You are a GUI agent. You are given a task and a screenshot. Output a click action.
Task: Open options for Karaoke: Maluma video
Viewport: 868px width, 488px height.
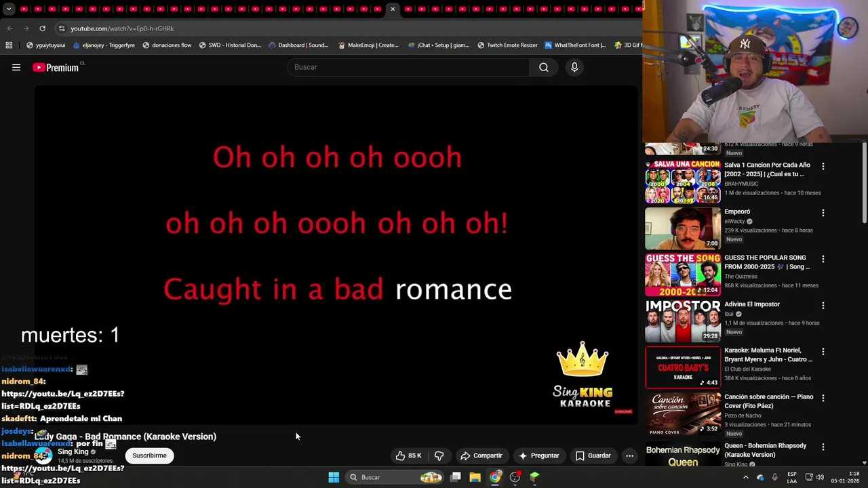pyautogui.click(x=823, y=352)
